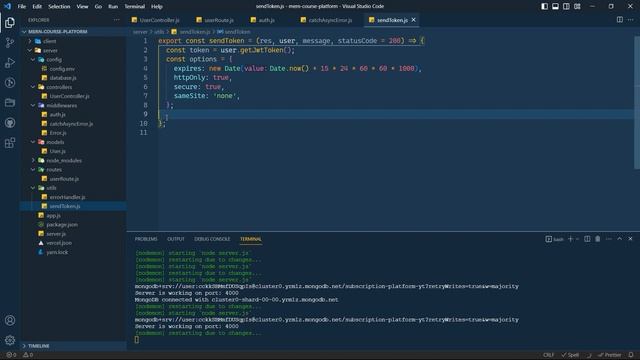The image size is (640, 360).
Task: Open vercel.json in the explorer
Action: pos(73,243)
